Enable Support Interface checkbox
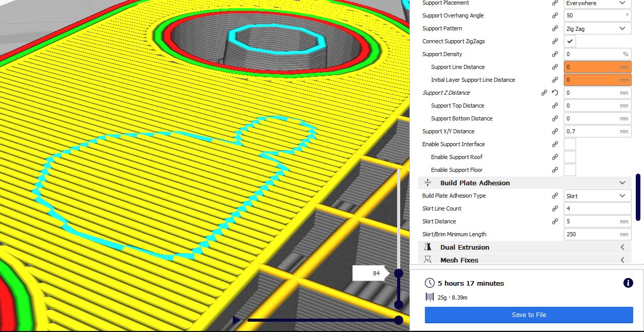This screenshot has width=644, height=332. coord(570,144)
